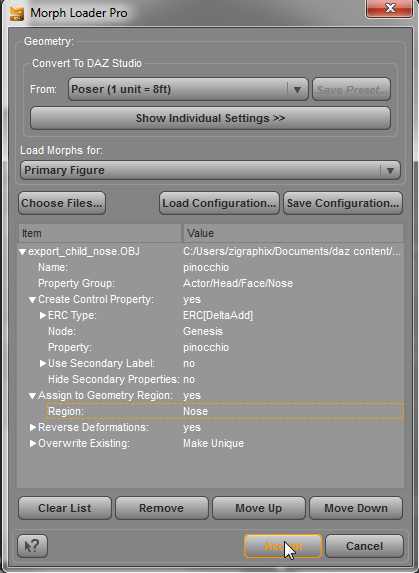
Task: Collapse the export_child_nose.OBJ tree item
Action: [x=23, y=252]
